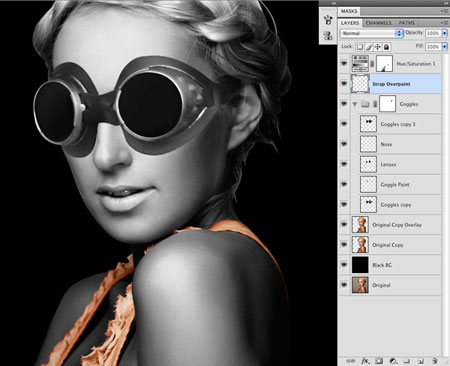Enable lock transparent pixels
Viewport: 450px width, 366px height.
[x=360, y=47]
